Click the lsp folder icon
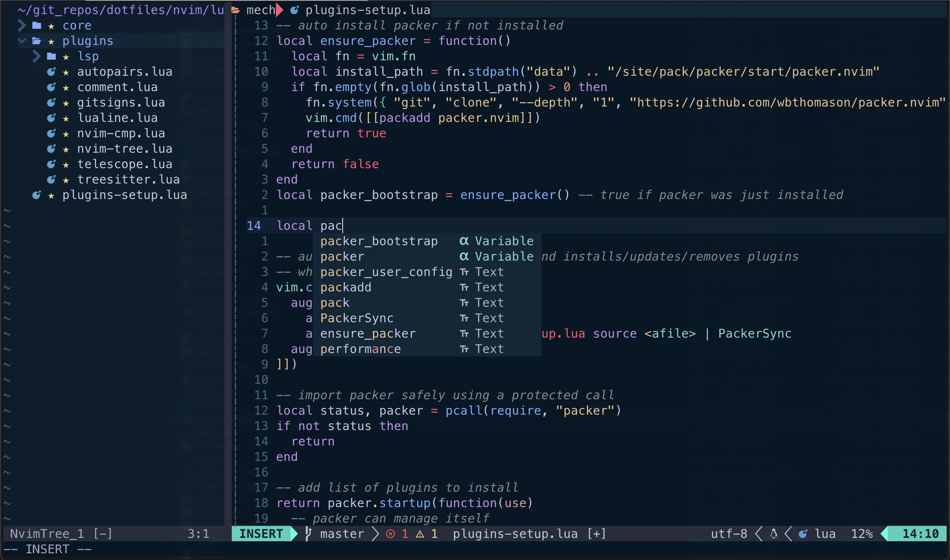 tap(51, 56)
